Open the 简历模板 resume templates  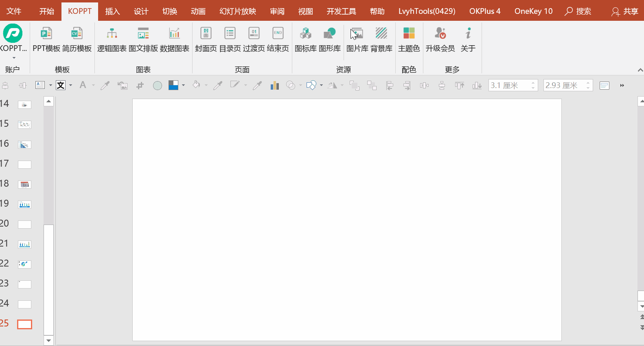[x=77, y=39]
